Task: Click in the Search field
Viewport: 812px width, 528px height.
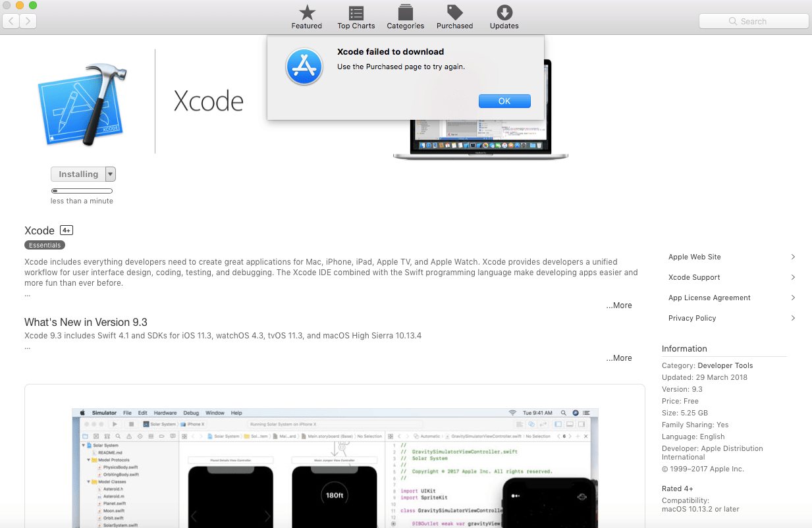Action: click(x=753, y=21)
